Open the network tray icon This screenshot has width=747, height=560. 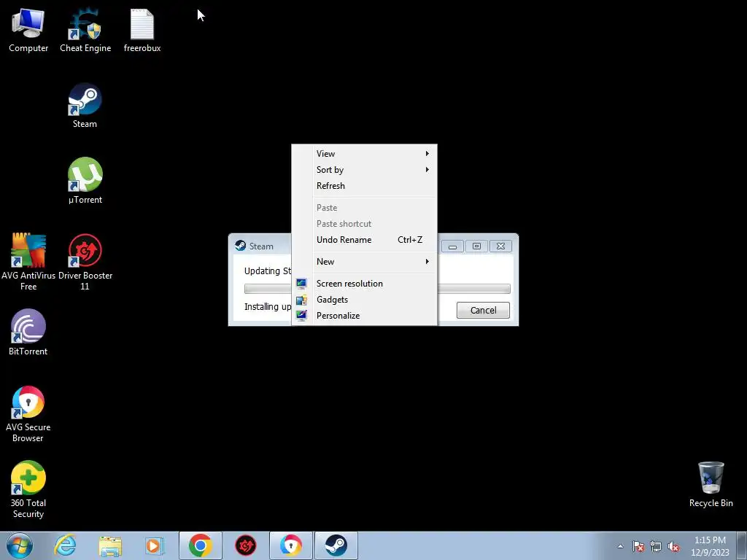[x=656, y=547]
